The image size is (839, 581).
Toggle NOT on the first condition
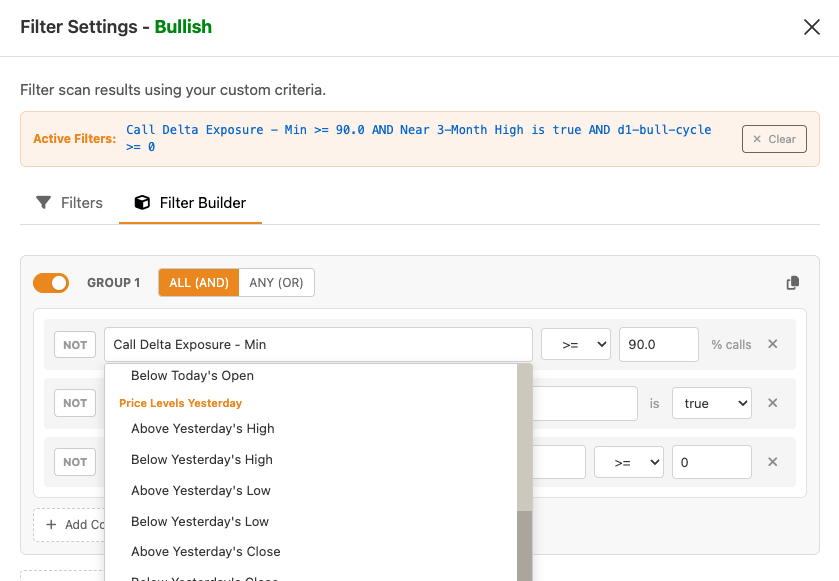click(x=75, y=345)
